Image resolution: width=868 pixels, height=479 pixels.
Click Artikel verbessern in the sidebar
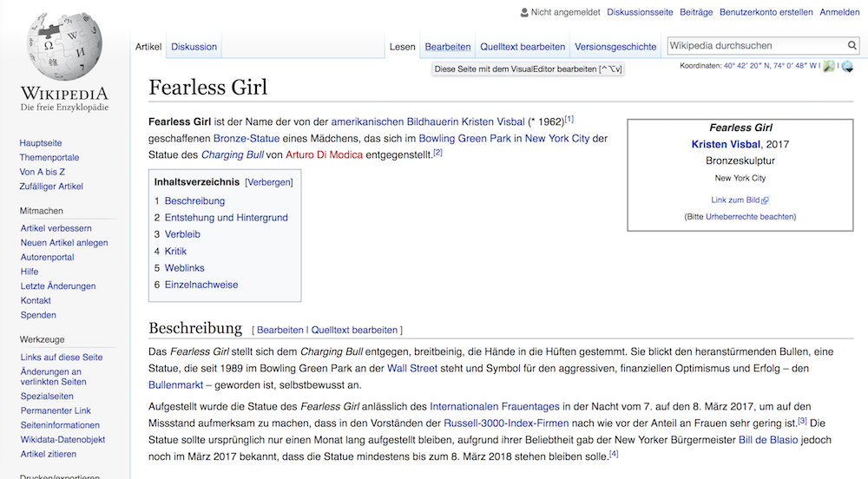coord(56,228)
